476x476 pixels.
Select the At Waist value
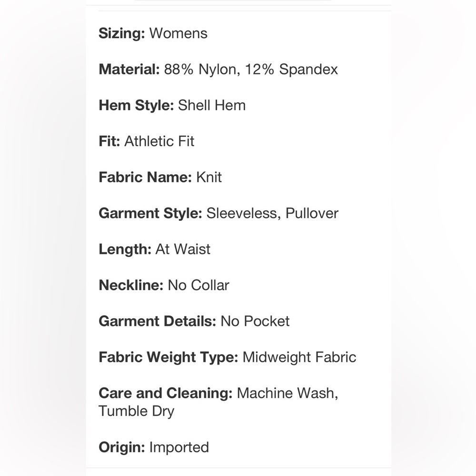183,249
